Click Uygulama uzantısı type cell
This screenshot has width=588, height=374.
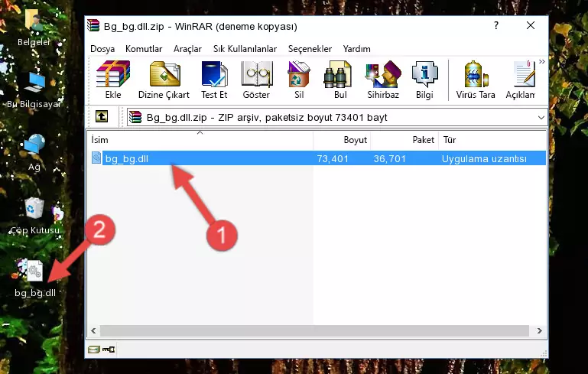tap(484, 158)
